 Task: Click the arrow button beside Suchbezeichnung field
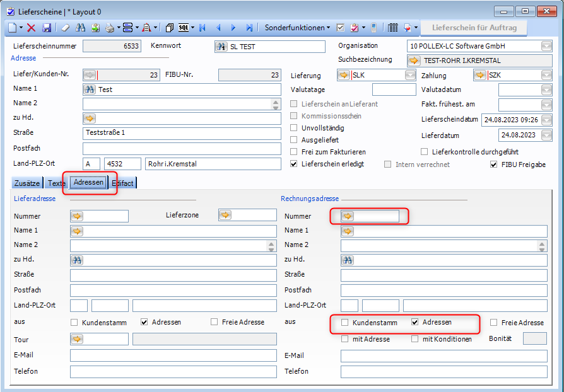coord(414,61)
